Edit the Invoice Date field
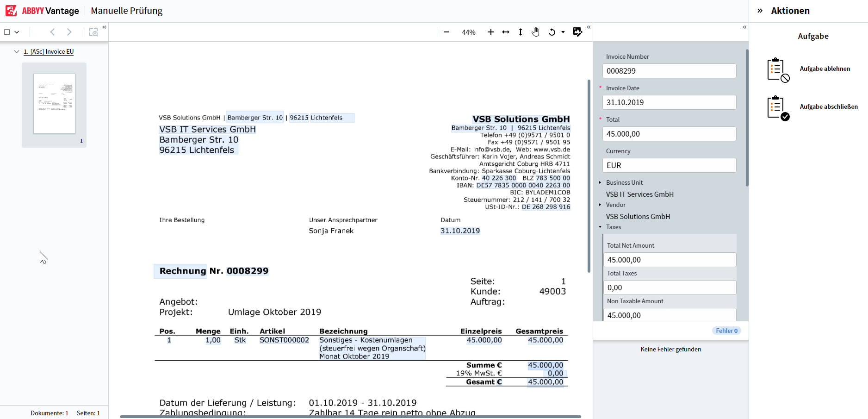 point(669,102)
